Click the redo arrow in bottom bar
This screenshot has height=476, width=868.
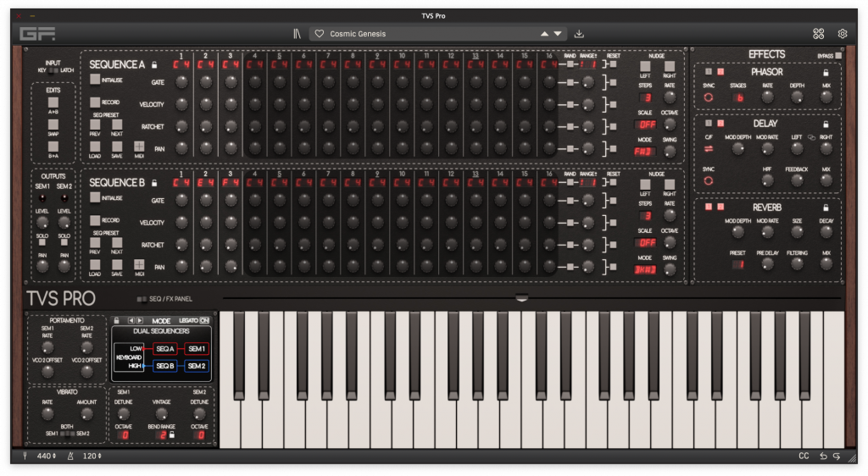coord(837,457)
